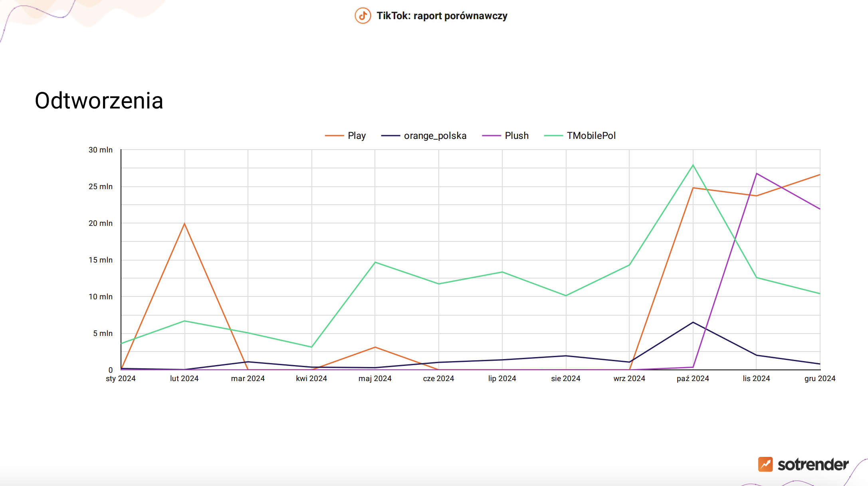Screen dimensions: 868x486
Task: Click the Odtworzenia chart heading
Action: point(99,101)
